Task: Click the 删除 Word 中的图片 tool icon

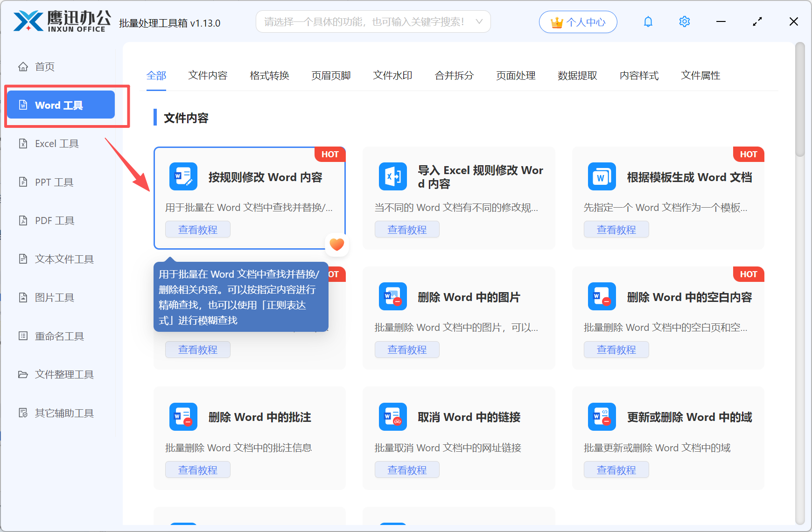Action: coord(392,296)
